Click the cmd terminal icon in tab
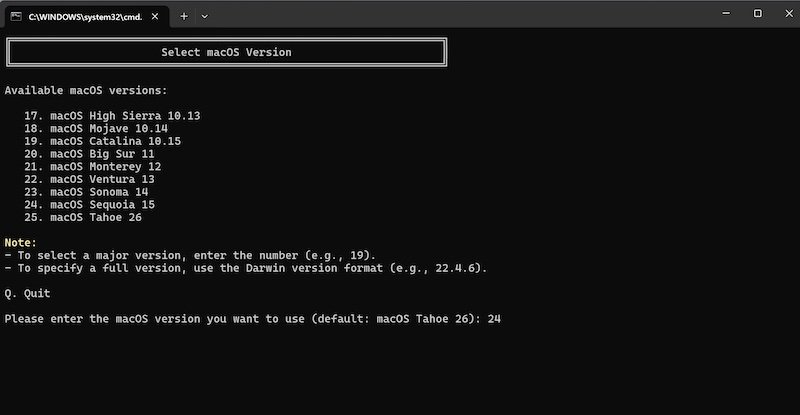This screenshot has width=800, height=415. point(16,16)
